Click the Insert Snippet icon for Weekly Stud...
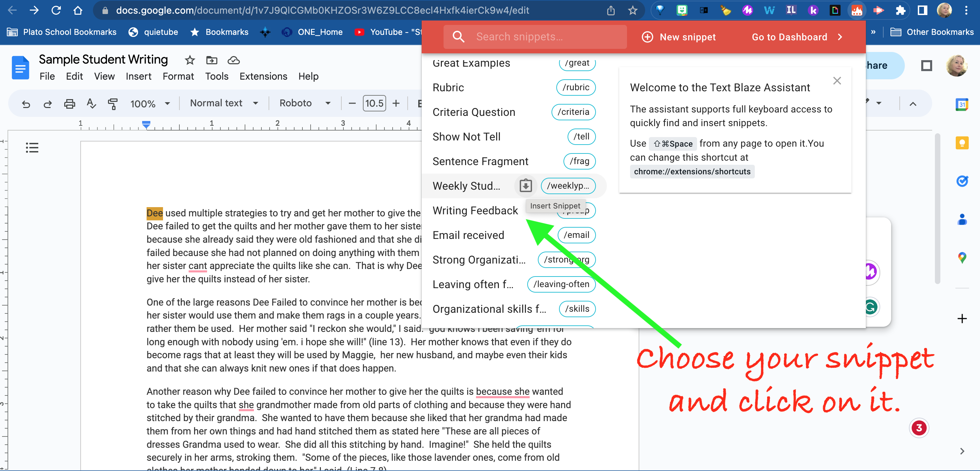Image resolution: width=980 pixels, height=471 pixels. [526, 186]
